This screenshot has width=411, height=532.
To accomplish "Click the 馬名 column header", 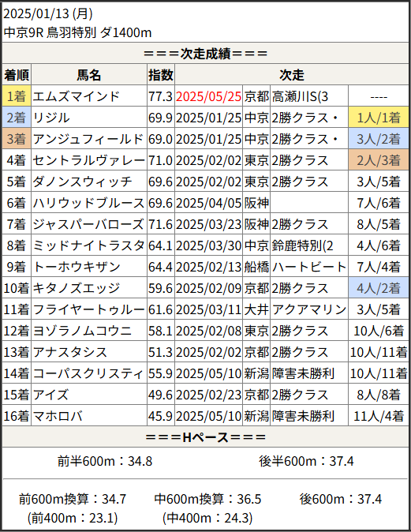I will pyautogui.click(x=89, y=75).
